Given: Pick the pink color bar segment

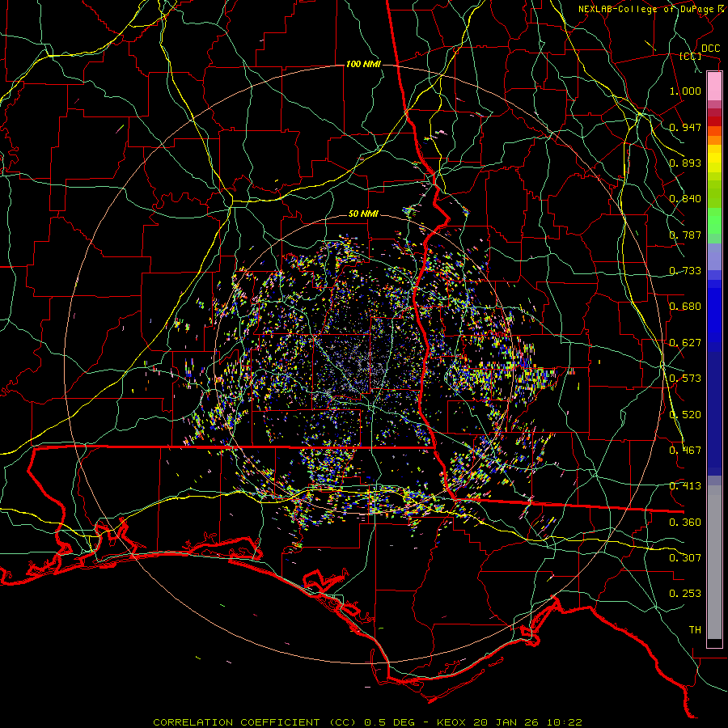Looking at the screenshot, I should [714, 86].
